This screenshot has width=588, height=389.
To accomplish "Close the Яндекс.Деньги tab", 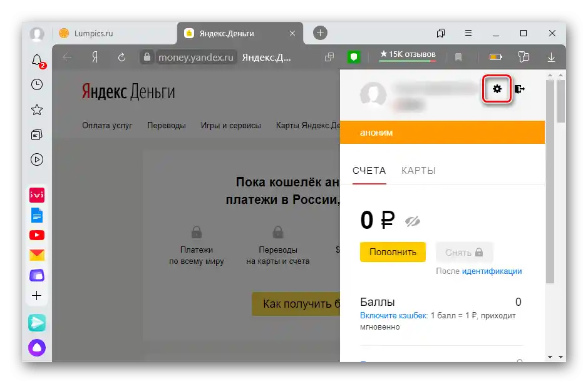I will 292,33.
